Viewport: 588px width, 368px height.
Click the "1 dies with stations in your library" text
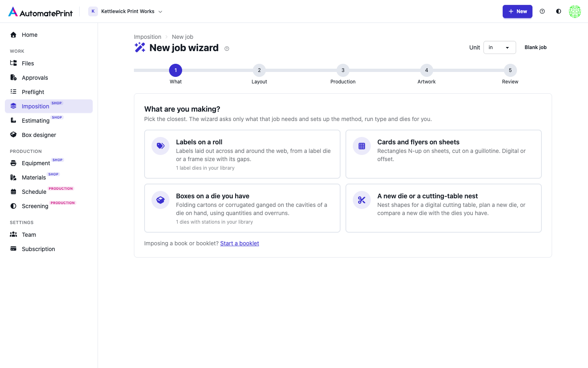(x=214, y=222)
